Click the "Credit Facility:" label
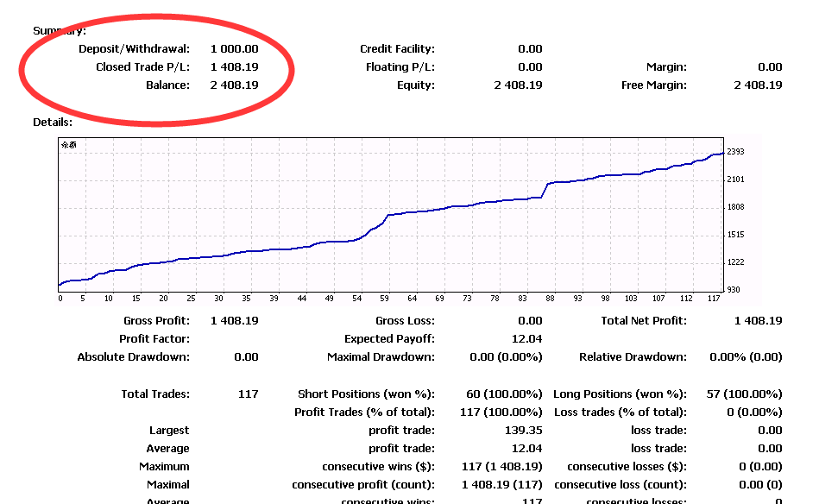 click(398, 49)
